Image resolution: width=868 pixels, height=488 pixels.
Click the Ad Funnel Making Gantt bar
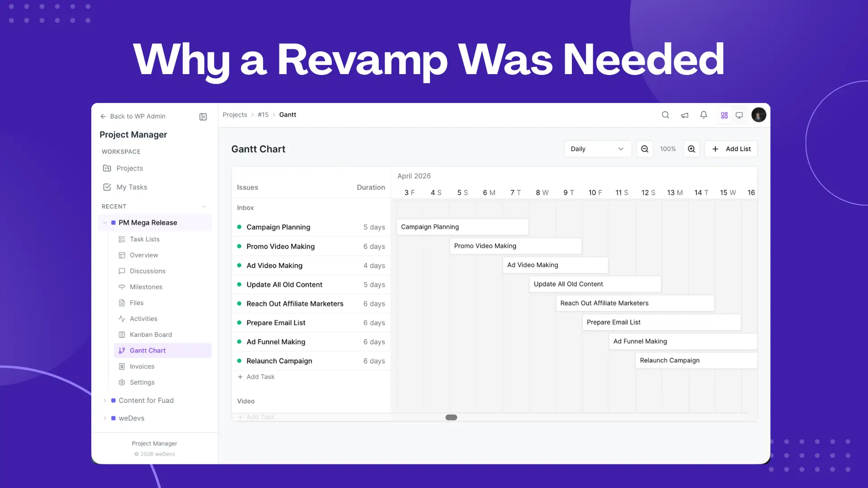[683, 341]
